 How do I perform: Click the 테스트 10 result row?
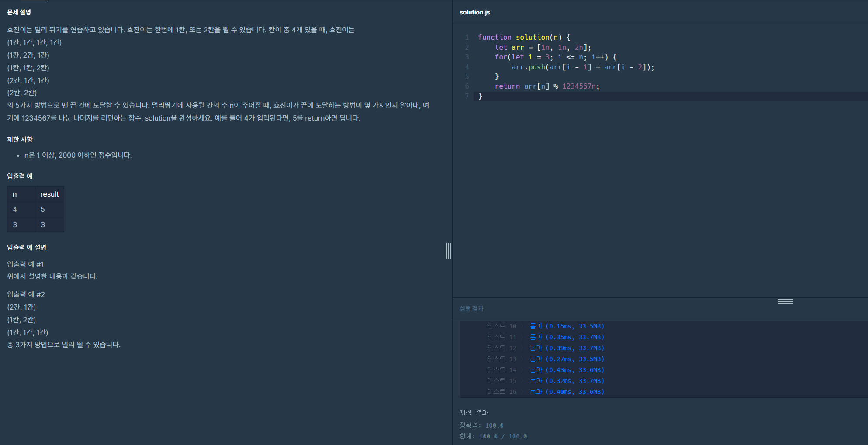tap(546, 326)
